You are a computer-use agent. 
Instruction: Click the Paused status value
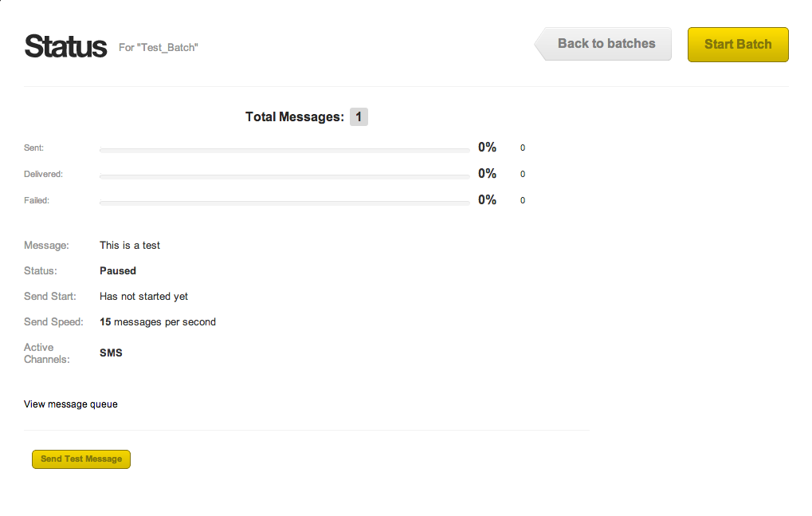[118, 271]
